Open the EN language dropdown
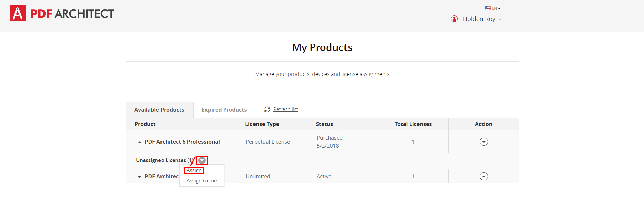The image size is (644, 213). (496, 8)
